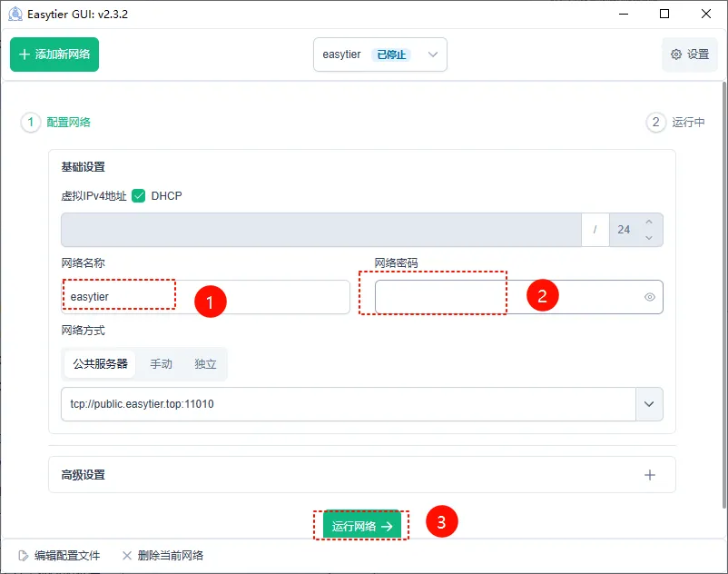Click 删除当前网络 at the bottom
Image resolution: width=728 pixels, height=574 pixels.
(162, 556)
